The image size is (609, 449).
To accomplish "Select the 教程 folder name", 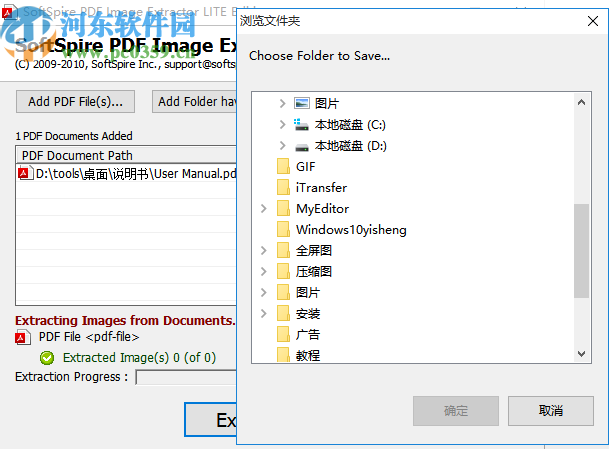I will tap(308, 355).
